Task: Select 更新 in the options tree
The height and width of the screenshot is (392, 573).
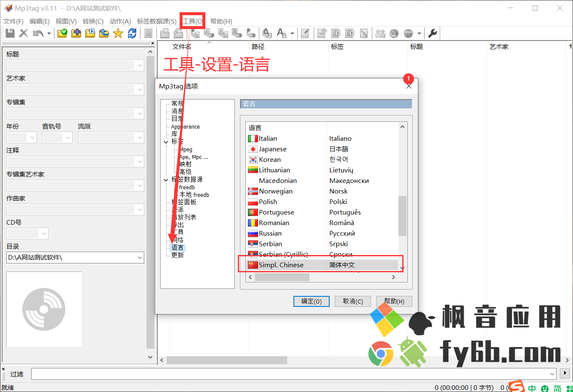Action: pyautogui.click(x=178, y=255)
